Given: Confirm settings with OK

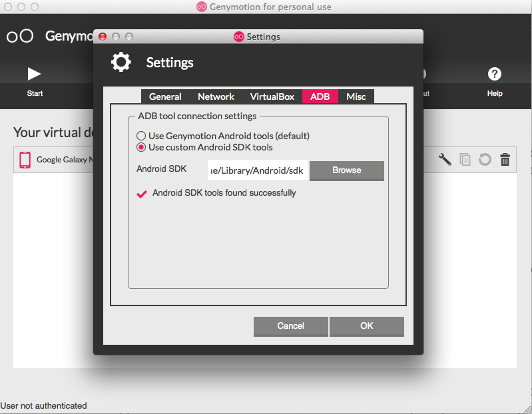Looking at the screenshot, I should coord(366,327).
